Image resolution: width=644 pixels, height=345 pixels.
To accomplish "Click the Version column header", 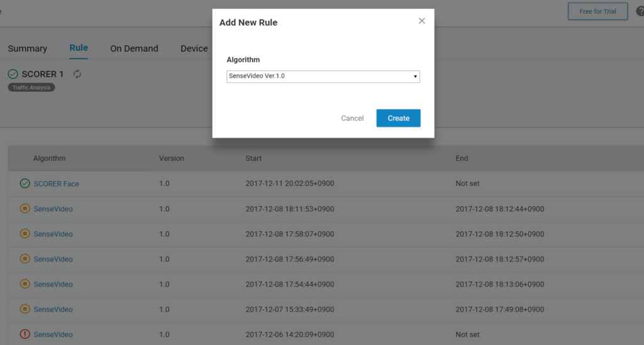I will (171, 158).
